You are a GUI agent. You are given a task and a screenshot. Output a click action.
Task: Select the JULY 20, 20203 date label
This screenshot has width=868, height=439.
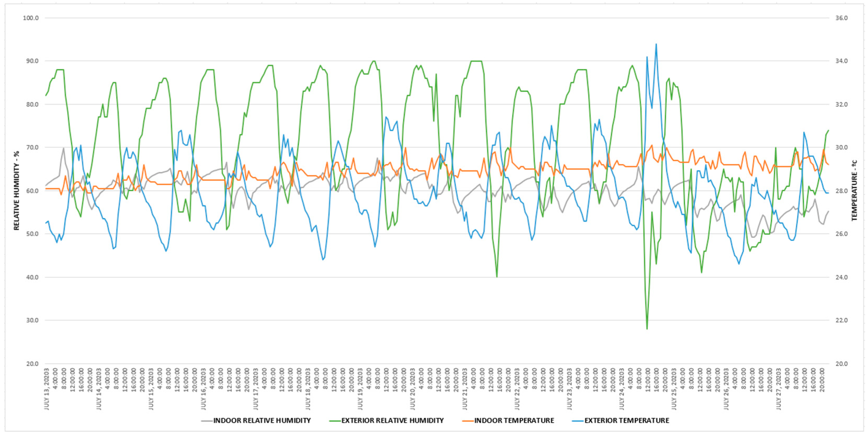(x=412, y=389)
